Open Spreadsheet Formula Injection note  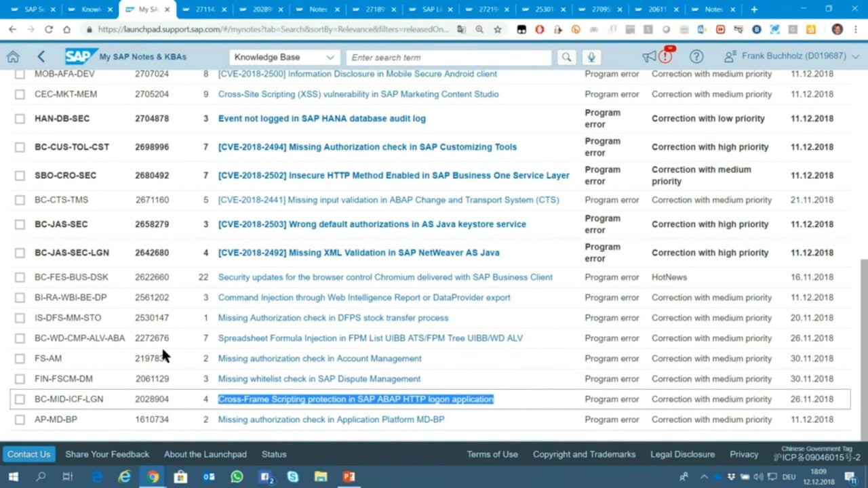370,338
